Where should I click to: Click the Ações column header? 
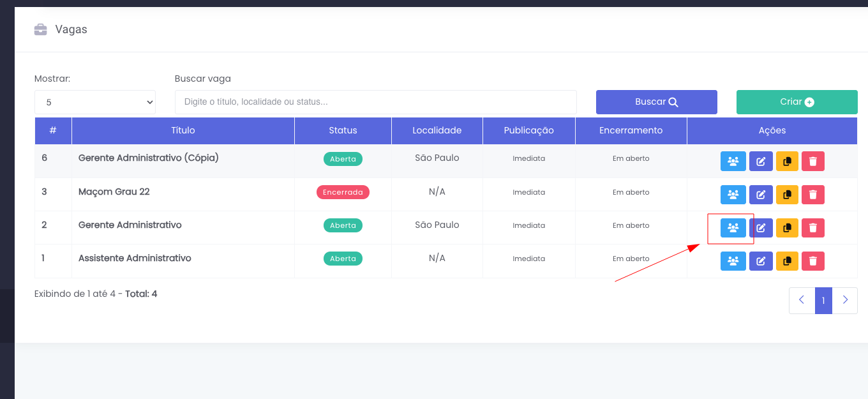[772, 130]
